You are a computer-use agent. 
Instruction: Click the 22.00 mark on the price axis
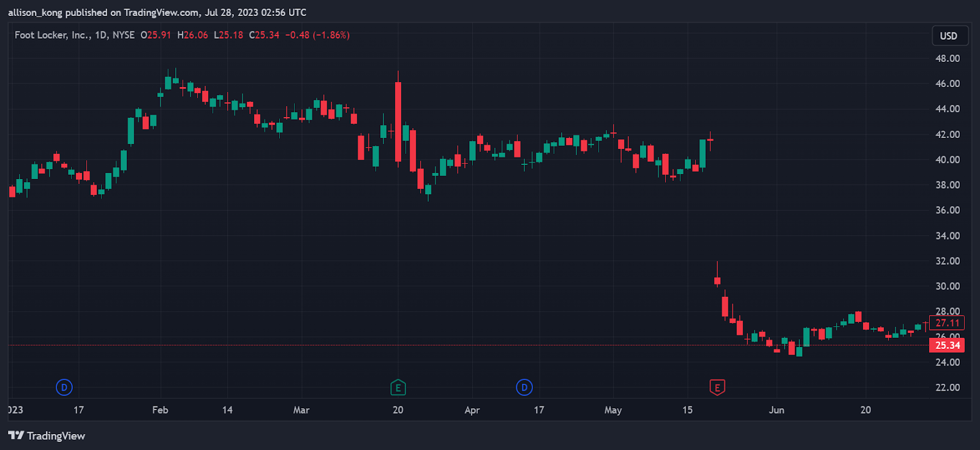(948, 387)
